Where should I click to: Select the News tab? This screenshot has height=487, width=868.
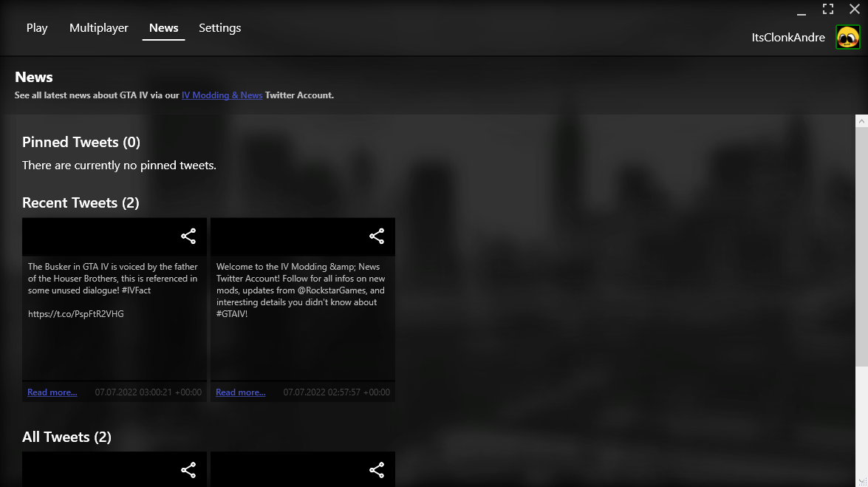click(x=163, y=28)
